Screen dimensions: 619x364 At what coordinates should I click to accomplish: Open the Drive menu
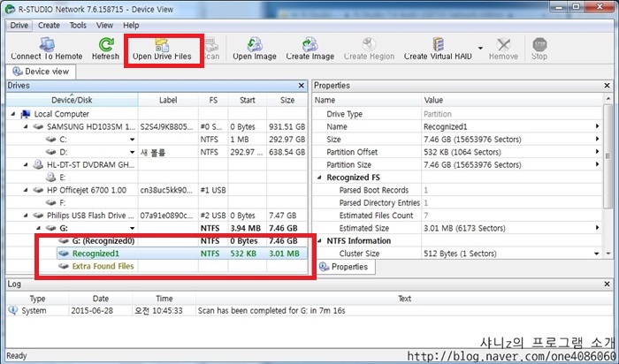(x=19, y=26)
